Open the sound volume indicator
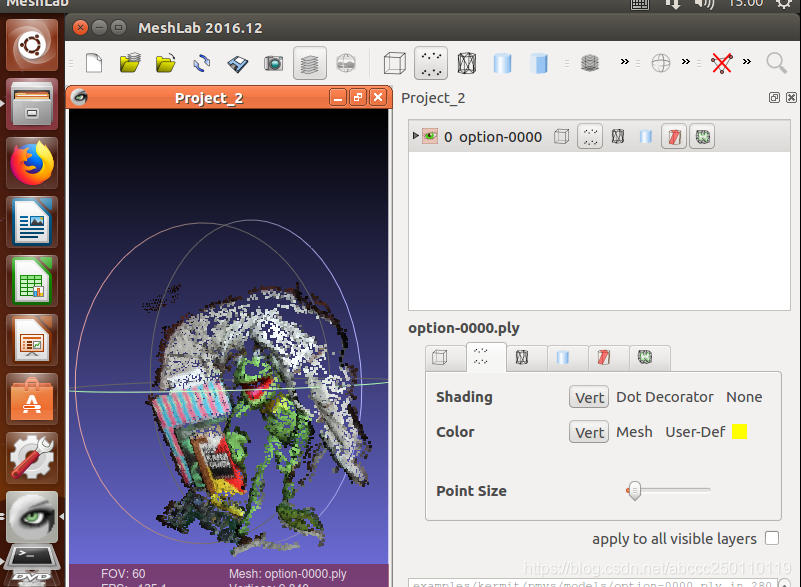801x587 pixels. 705,4
